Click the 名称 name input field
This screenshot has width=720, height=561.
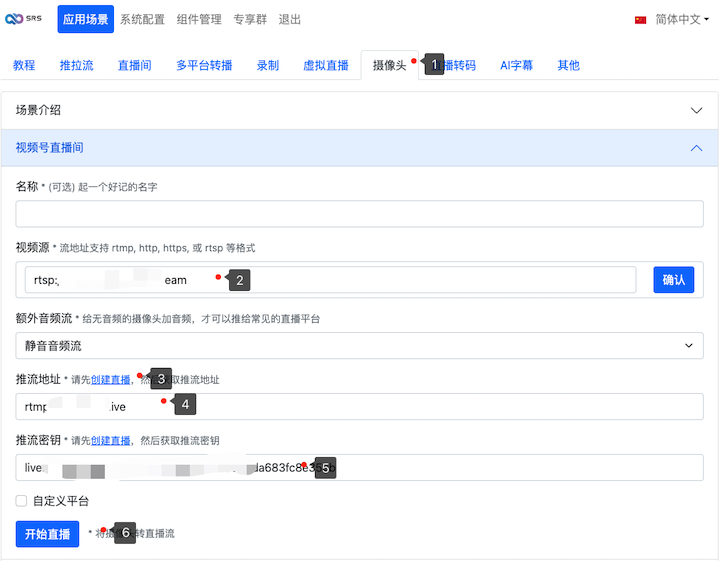click(359, 214)
